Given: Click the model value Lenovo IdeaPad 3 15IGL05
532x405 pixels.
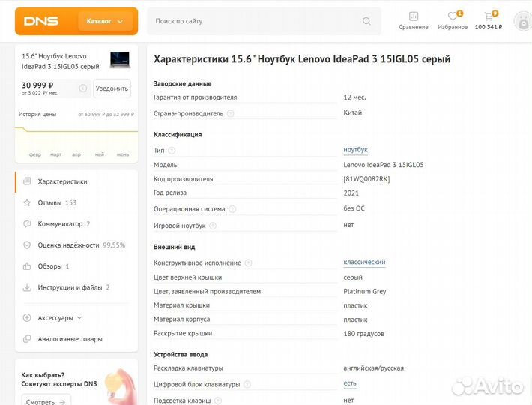Looking at the screenshot, I should pos(384,165).
